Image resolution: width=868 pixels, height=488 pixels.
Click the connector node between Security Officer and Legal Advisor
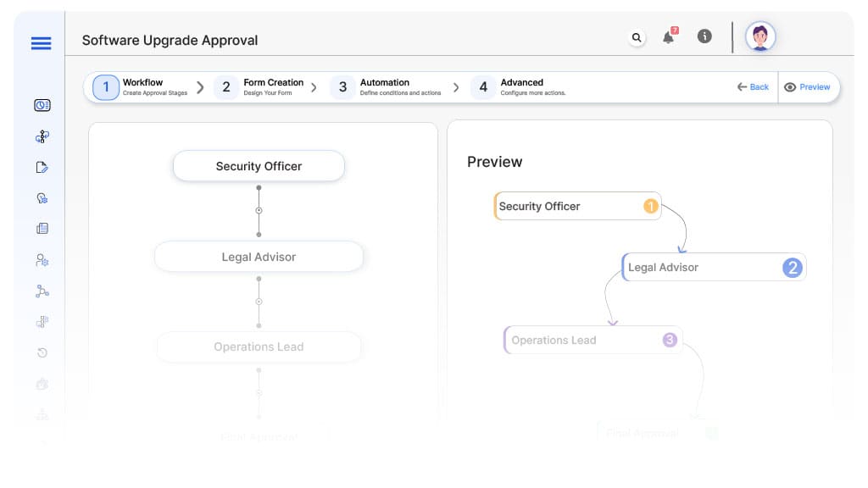click(259, 210)
